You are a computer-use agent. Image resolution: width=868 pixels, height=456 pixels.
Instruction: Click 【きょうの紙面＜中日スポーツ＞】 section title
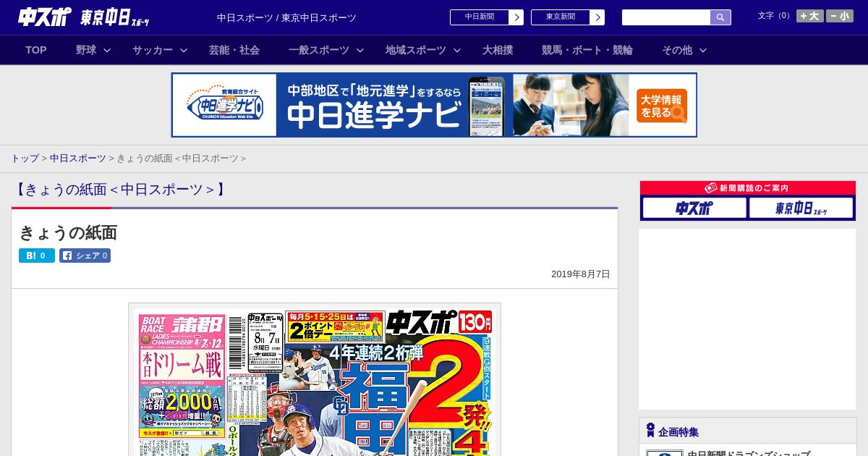coord(120,190)
